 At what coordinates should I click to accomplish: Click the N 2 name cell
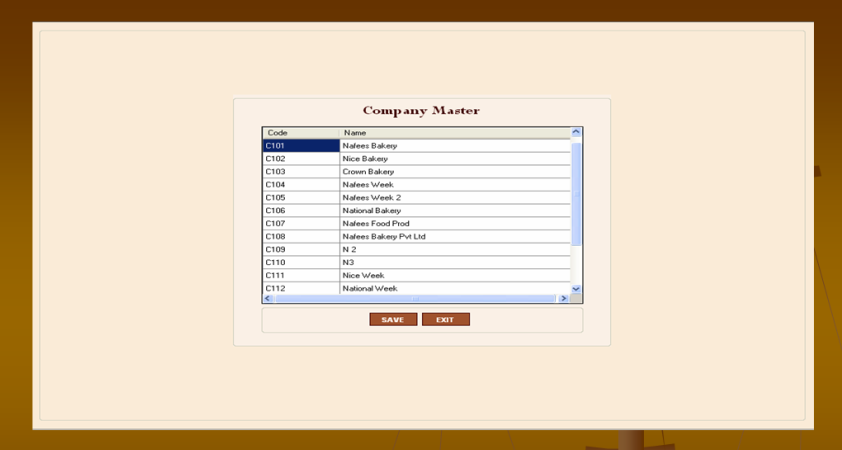tap(455, 249)
